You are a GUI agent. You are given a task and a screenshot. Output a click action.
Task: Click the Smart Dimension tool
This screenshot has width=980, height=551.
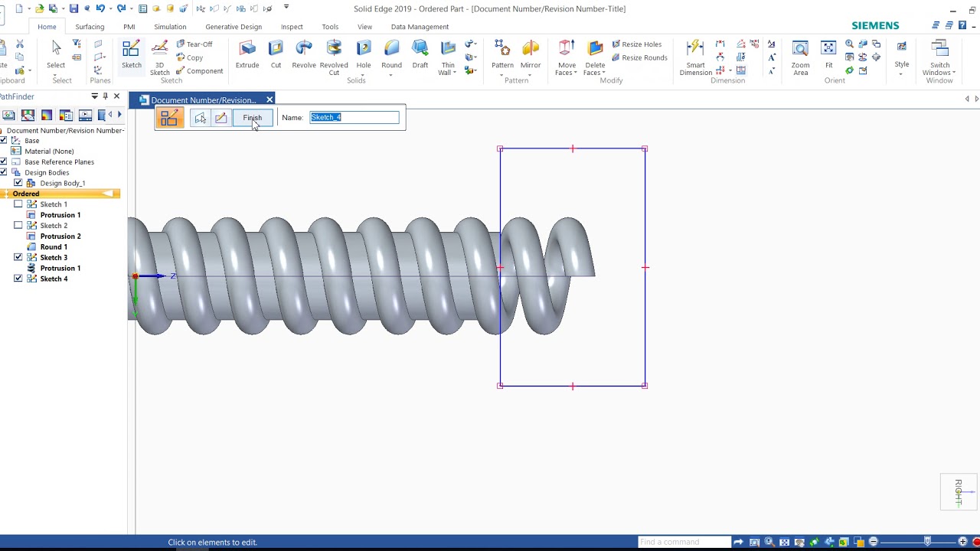tap(695, 57)
